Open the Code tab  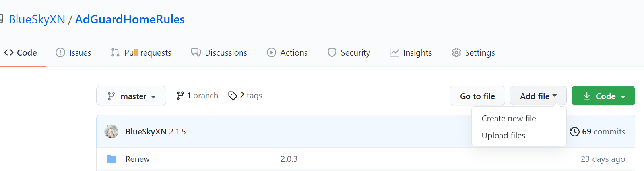[x=20, y=53]
